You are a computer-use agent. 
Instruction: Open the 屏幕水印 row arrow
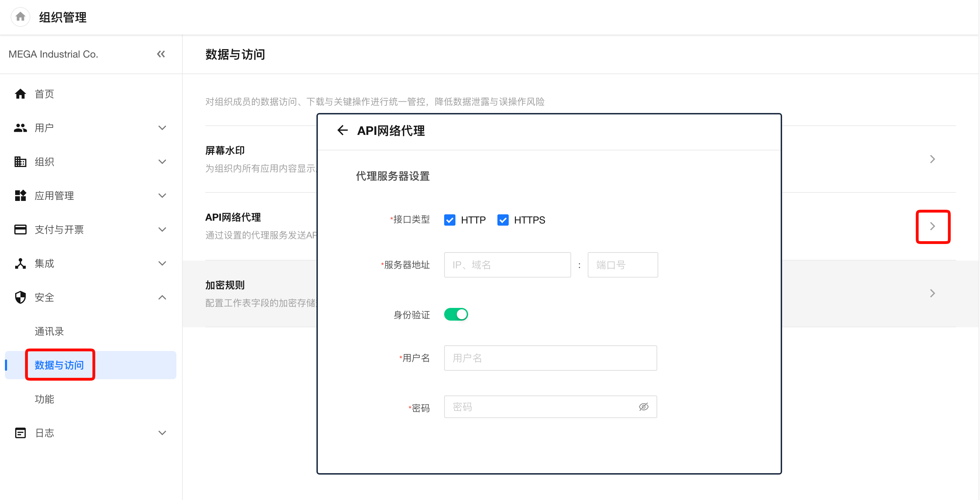(x=932, y=159)
